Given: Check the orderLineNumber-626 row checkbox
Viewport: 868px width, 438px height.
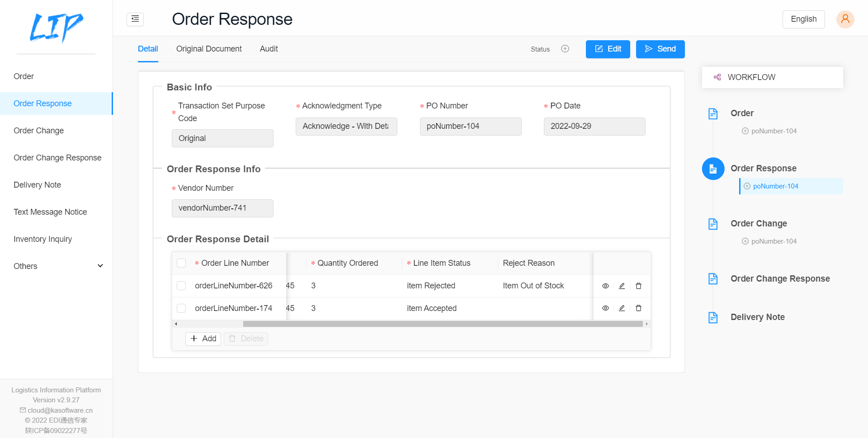Looking at the screenshot, I should pos(181,286).
